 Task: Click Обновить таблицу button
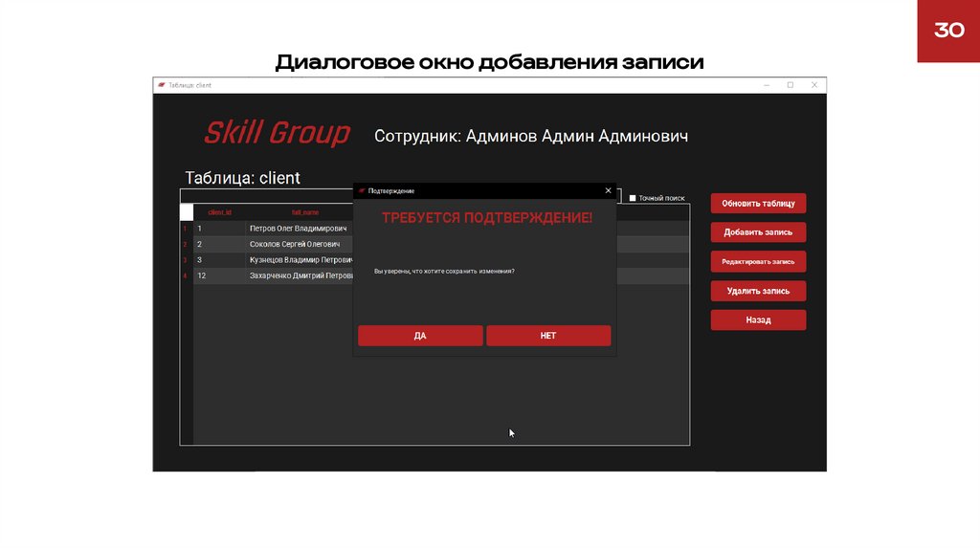(758, 203)
